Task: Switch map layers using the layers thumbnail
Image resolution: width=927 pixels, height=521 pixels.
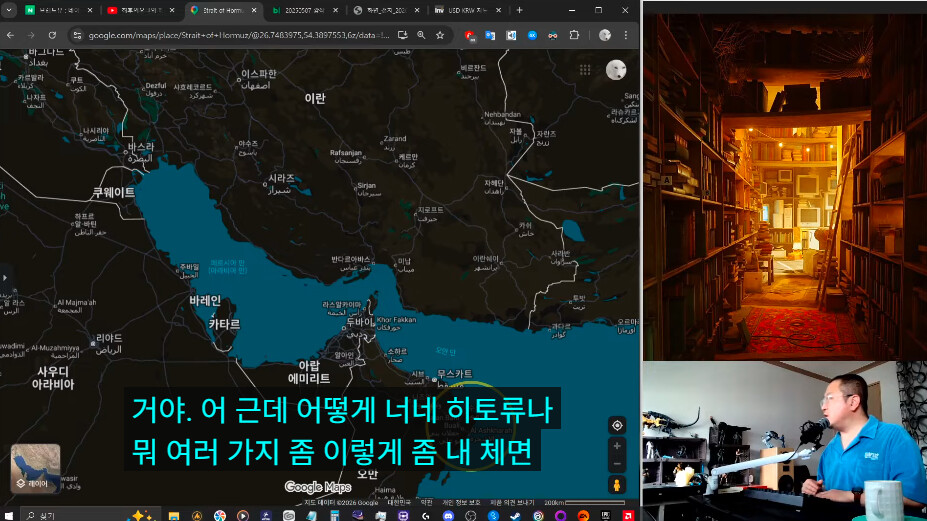Action: coord(35,468)
